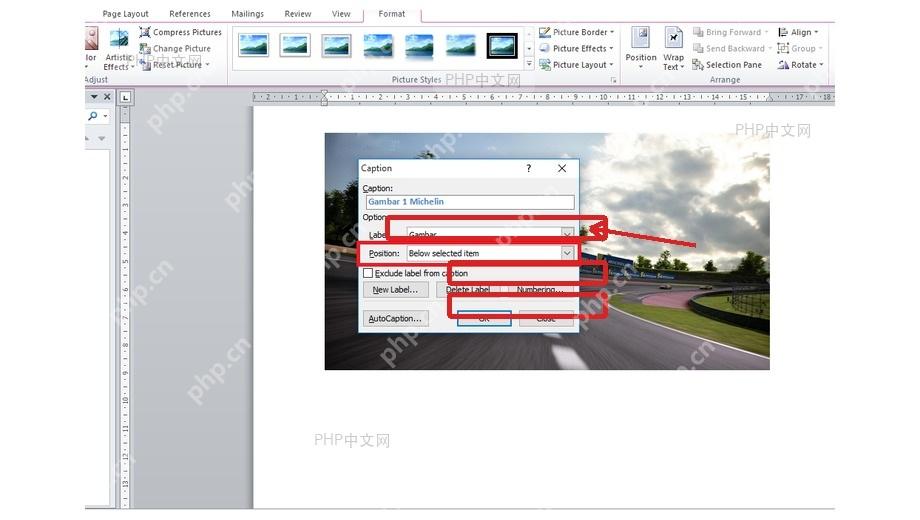The height and width of the screenshot is (520, 920).
Task: Open the Position gallery
Action: tap(641, 49)
